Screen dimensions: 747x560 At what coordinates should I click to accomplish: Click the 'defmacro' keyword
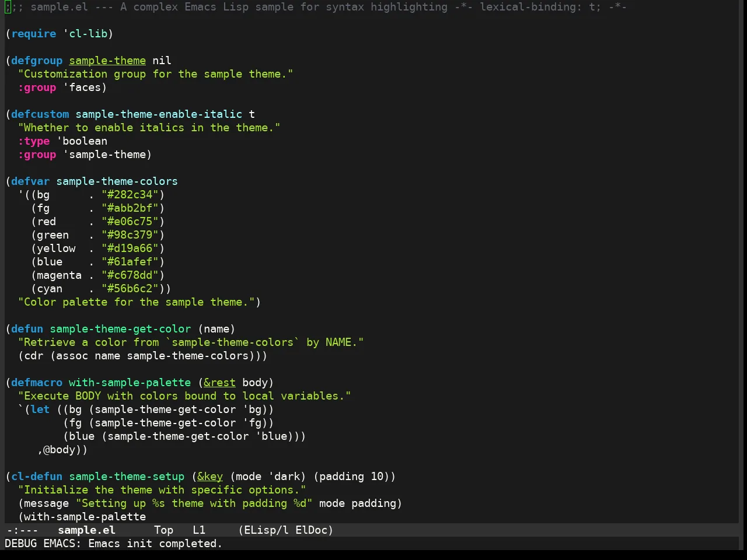click(37, 383)
